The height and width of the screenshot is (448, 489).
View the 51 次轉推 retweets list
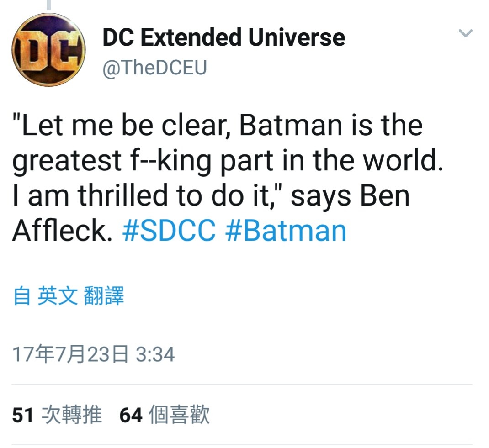(x=57, y=415)
